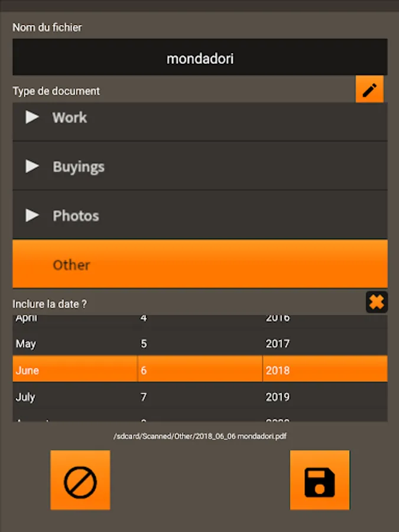Choose Photos as document type
Viewport: 399px width, 532px height.
(x=76, y=215)
